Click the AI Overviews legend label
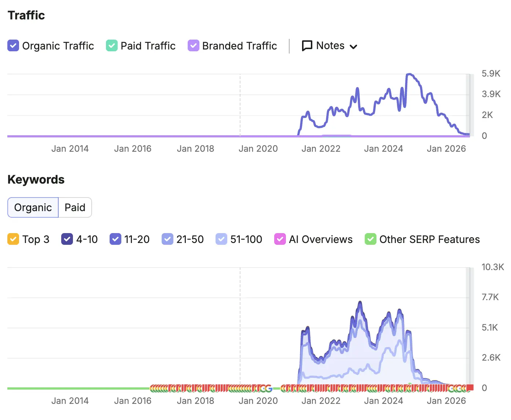 (x=321, y=239)
